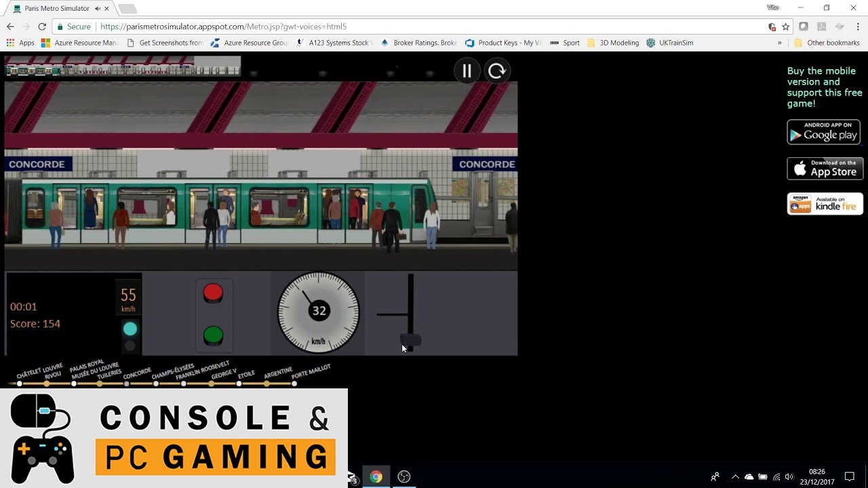
Task: Click the Vito profile name button
Action: click(x=772, y=7)
